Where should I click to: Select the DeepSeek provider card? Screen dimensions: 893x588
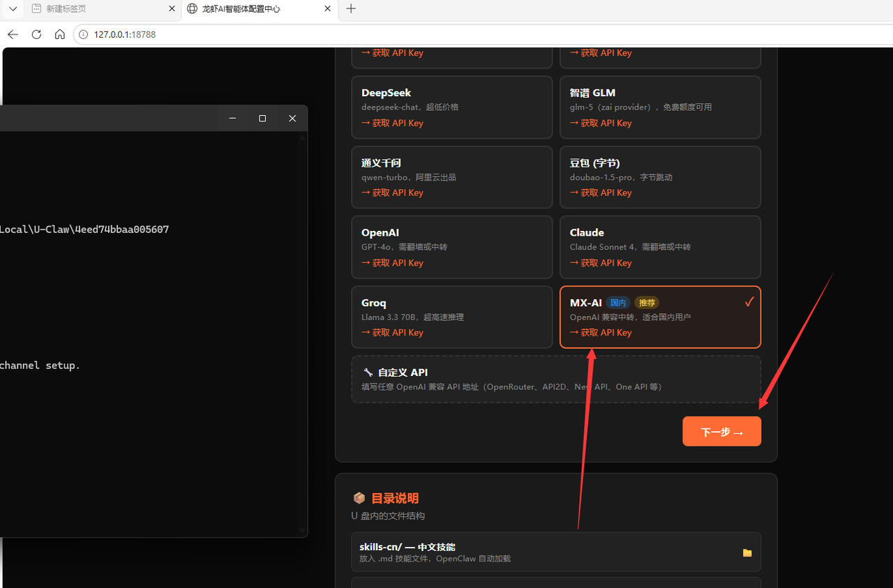point(452,107)
